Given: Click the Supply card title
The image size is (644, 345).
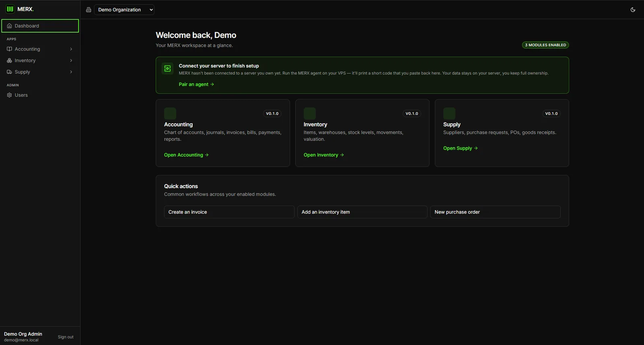Looking at the screenshot, I should pos(452,125).
